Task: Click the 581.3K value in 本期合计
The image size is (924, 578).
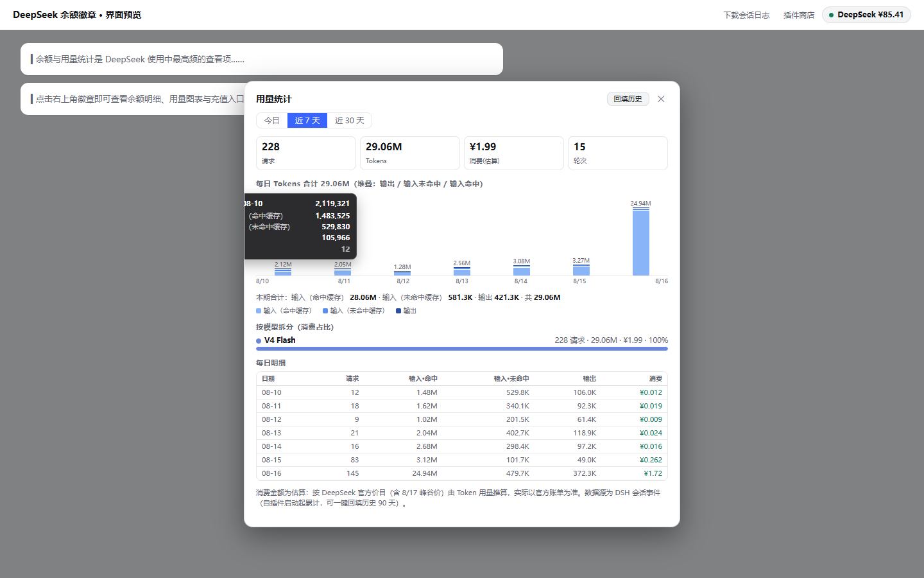Action: [x=460, y=297]
